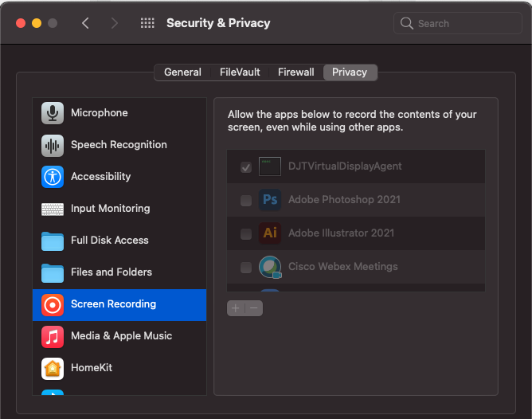Select the HomeKit label in sidebar

92,368
